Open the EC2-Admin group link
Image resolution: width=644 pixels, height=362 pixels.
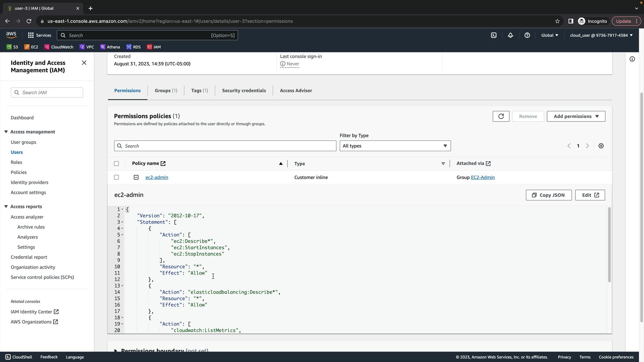(482, 177)
